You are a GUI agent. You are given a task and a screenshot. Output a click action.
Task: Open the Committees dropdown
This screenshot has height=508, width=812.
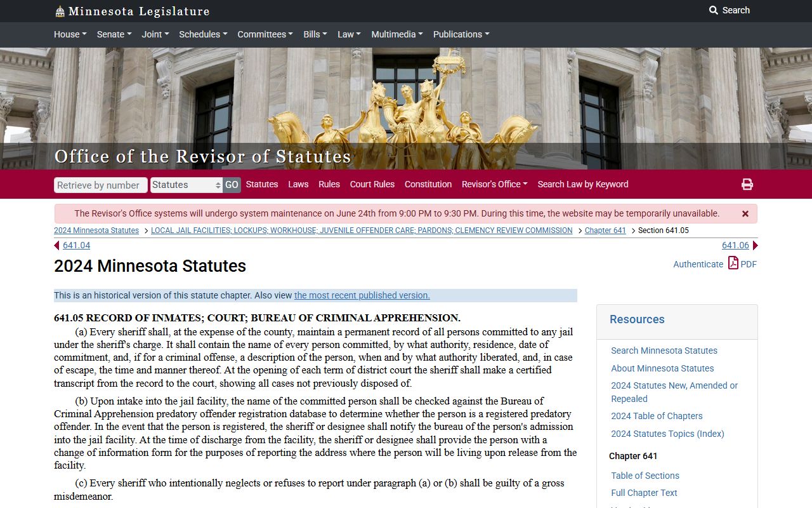pyautogui.click(x=265, y=34)
